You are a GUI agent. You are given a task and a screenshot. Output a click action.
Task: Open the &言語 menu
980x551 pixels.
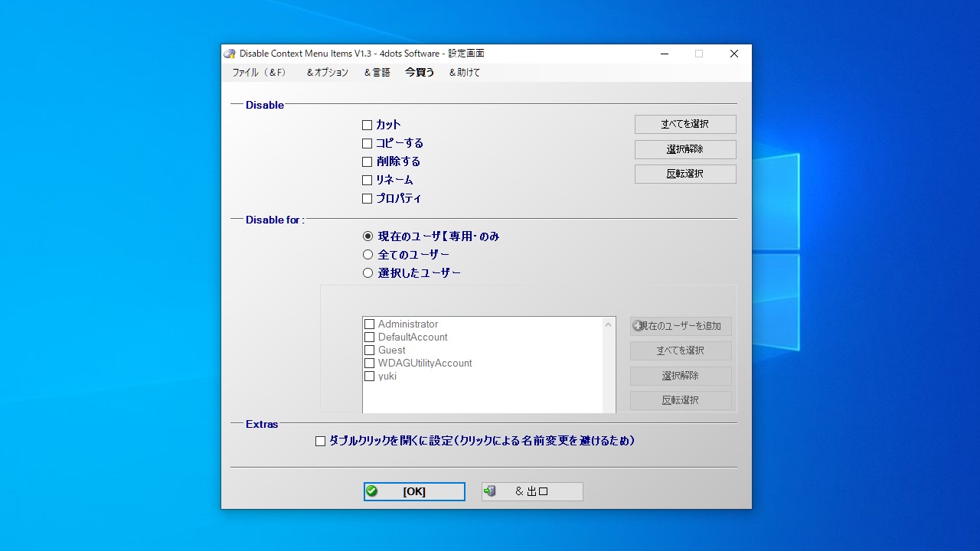click(377, 73)
